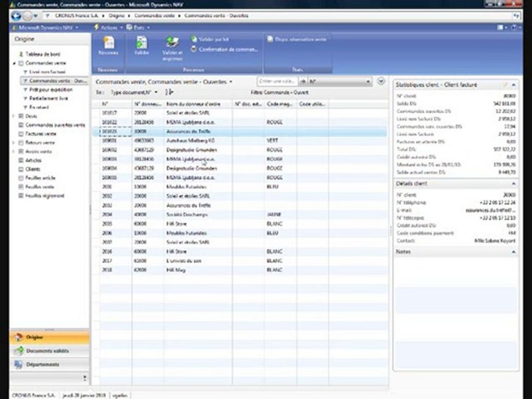Open the list title view dropdown
The image size is (532, 399).
tap(231, 82)
